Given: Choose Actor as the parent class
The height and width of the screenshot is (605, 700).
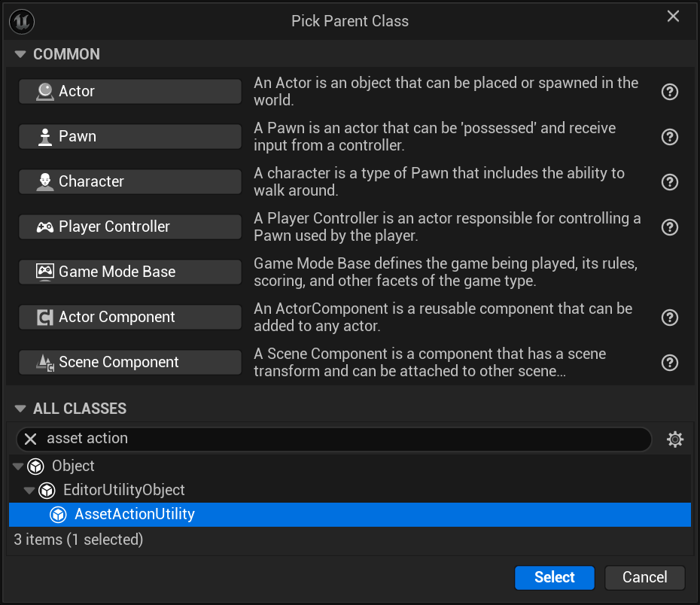Looking at the screenshot, I should coord(129,91).
